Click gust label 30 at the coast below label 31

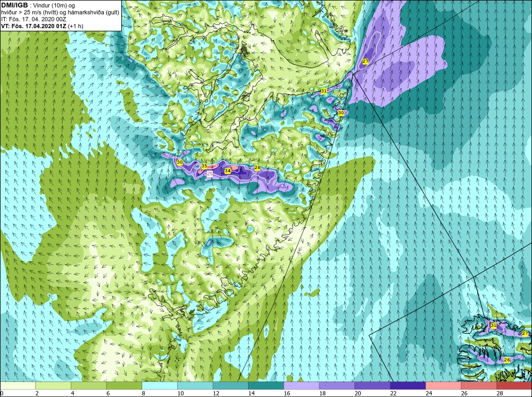341,113
